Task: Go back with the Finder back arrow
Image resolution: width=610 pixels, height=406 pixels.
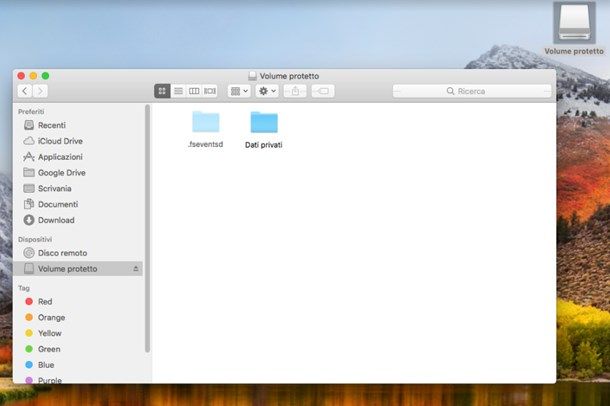Action: coord(25,91)
